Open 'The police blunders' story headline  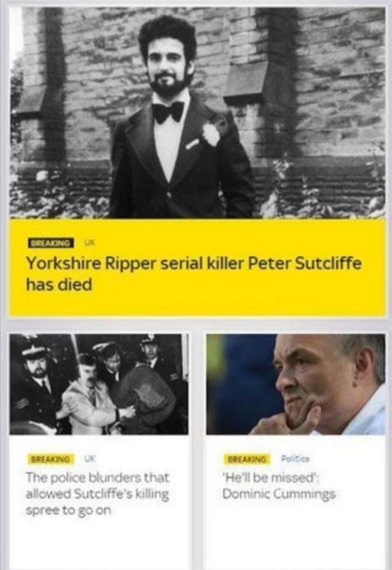point(97,494)
